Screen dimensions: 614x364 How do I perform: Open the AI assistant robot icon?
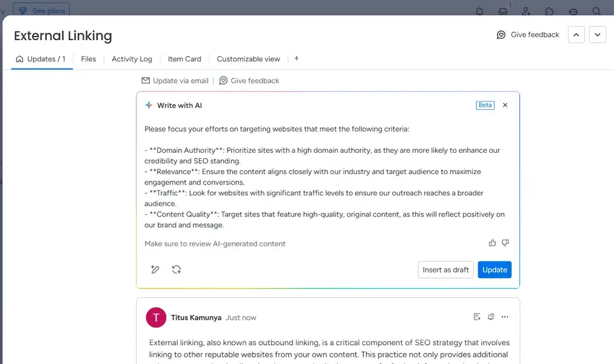click(x=572, y=12)
